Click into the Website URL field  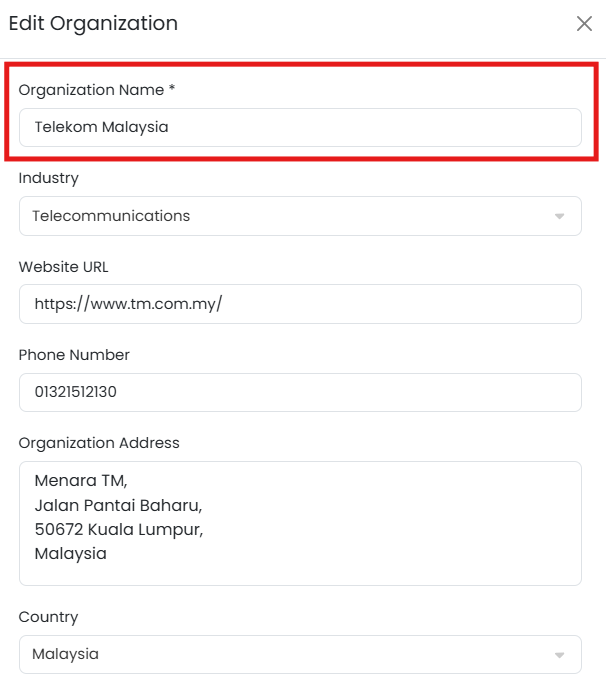click(300, 304)
